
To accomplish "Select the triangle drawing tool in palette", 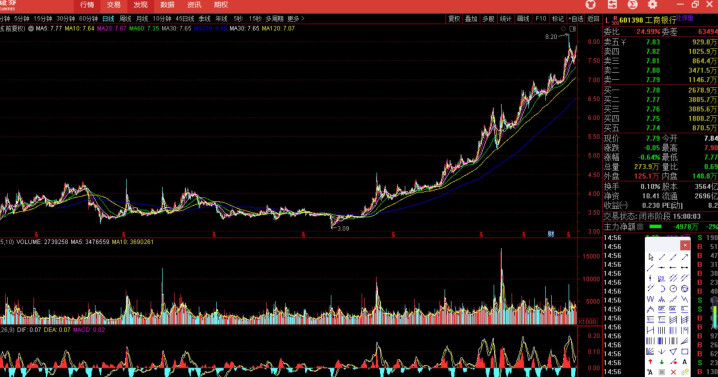I will 673,351.
